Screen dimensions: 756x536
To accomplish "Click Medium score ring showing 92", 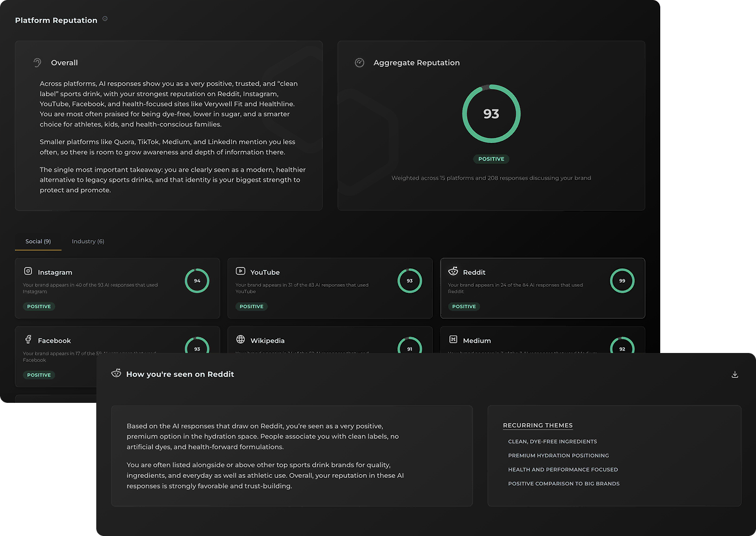I will coord(622,345).
